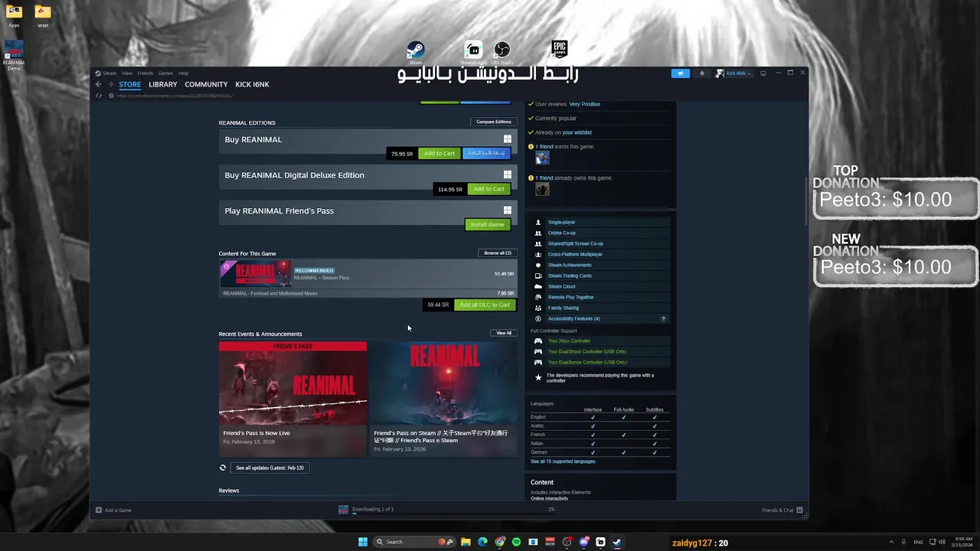Click Add all DLC to Cart

point(485,305)
